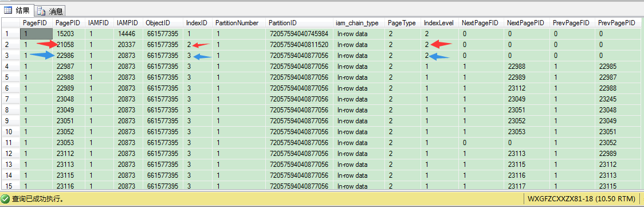Click IAMPID cell 20337
644x207 pixels.
tap(128, 44)
